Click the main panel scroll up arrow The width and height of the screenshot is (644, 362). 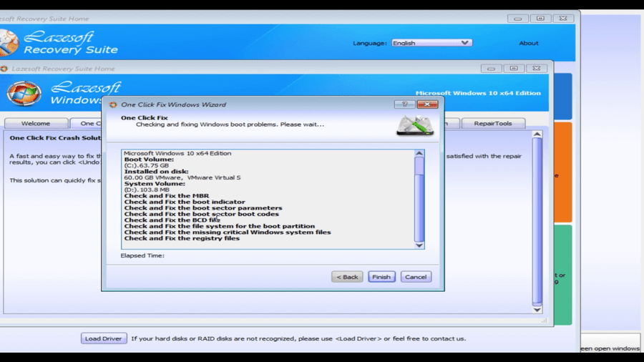point(537,134)
